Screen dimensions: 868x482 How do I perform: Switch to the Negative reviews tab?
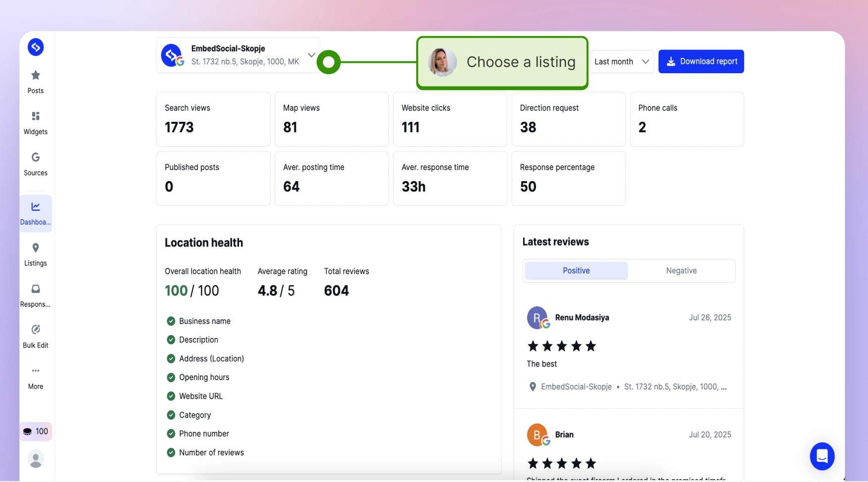681,271
